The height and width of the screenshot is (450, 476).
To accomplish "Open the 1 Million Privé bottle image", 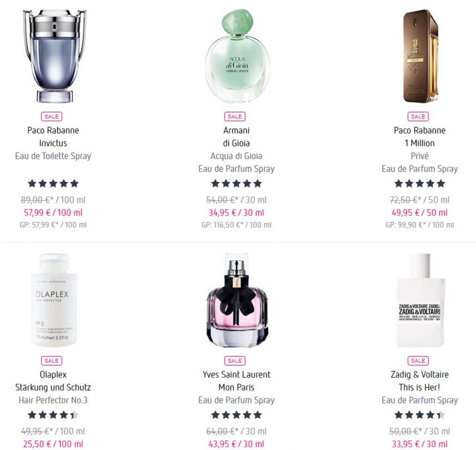I will coord(421,56).
